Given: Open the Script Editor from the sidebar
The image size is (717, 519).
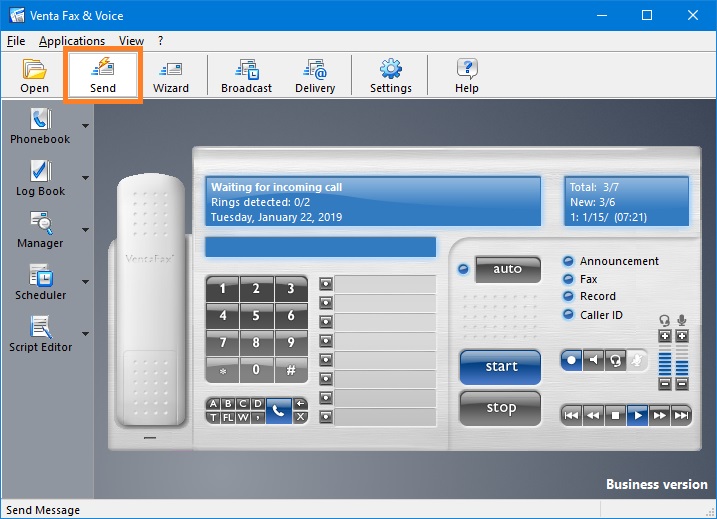Looking at the screenshot, I should coord(40,334).
